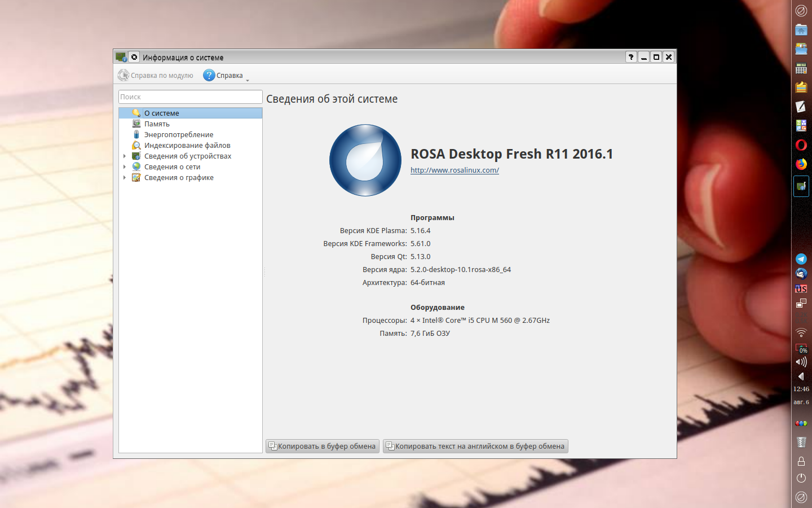Open the www.rosalinux.com link
This screenshot has height=508, width=812.
point(454,170)
